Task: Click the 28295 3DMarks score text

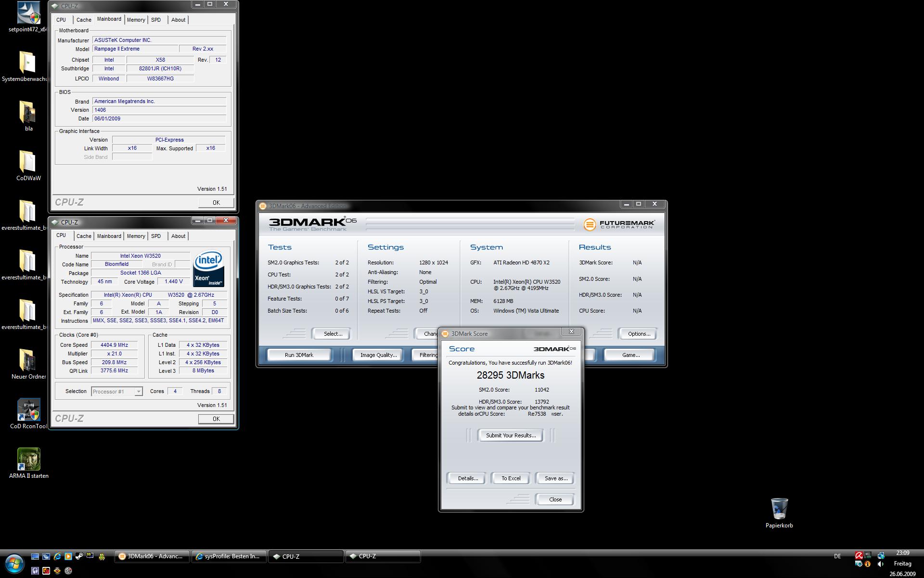Action: [511, 375]
